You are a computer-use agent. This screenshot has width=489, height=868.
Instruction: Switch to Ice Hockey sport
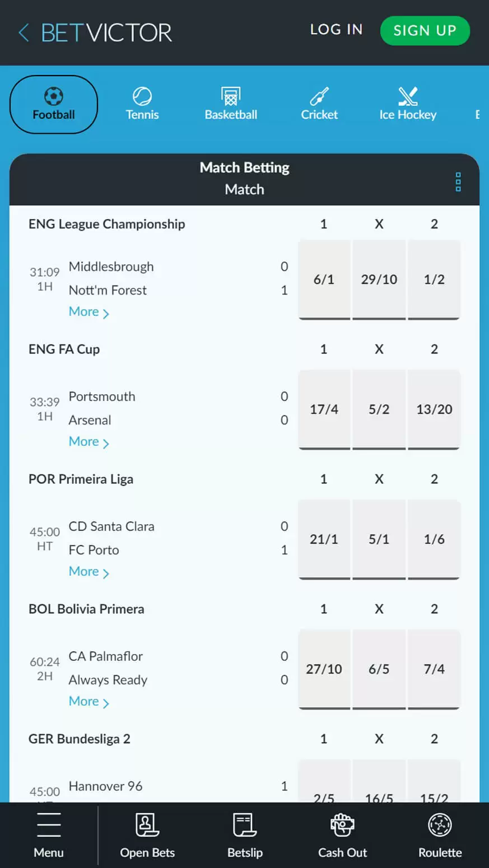click(x=408, y=104)
